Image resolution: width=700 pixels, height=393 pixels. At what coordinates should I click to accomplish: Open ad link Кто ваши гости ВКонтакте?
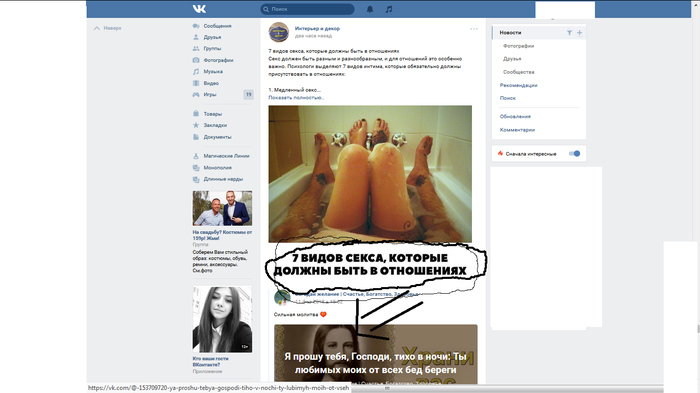click(x=211, y=362)
